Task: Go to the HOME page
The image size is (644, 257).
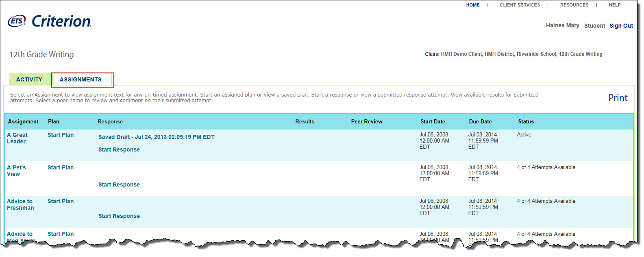Action: coord(473,5)
